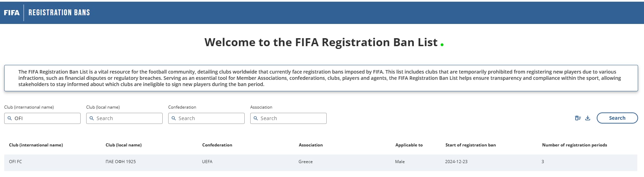This screenshot has width=644, height=177.
Task: Select the OFI FC table row
Action: (x=321, y=162)
